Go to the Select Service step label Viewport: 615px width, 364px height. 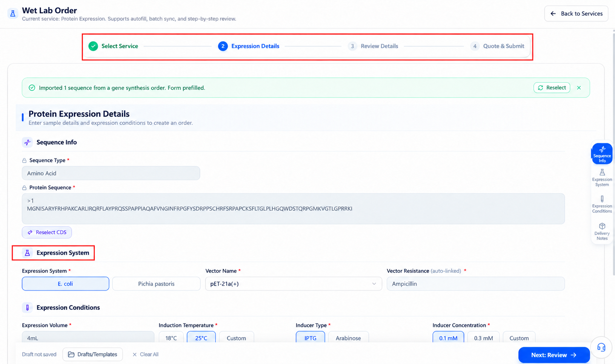[120, 46]
